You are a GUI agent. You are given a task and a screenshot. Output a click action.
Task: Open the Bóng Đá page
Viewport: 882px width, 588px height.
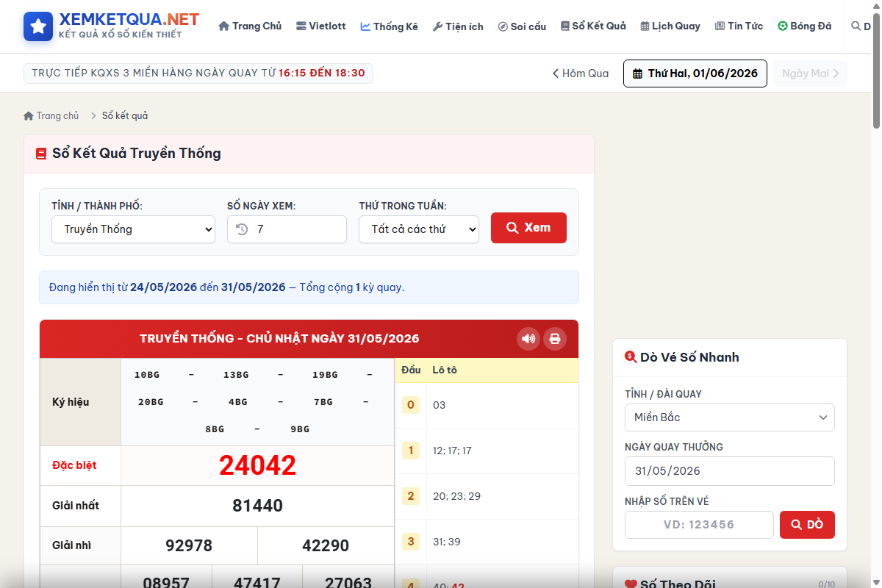pyautogui.click(x=805, y=26)
